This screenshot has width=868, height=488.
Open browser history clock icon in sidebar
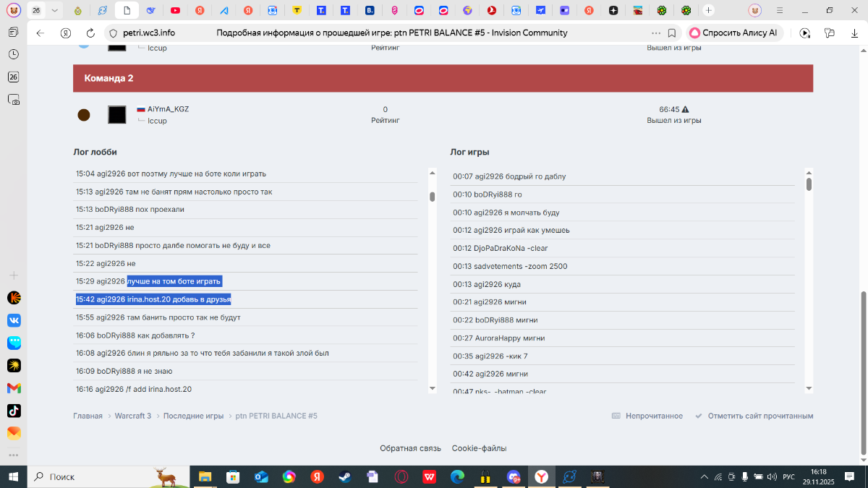pos(14,54)
